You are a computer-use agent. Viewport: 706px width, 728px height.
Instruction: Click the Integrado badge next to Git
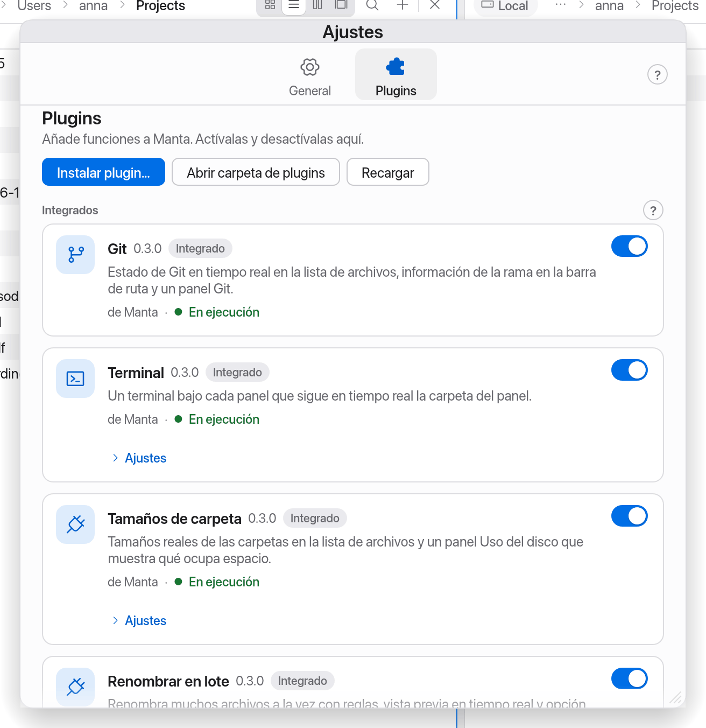pos(200,249)
